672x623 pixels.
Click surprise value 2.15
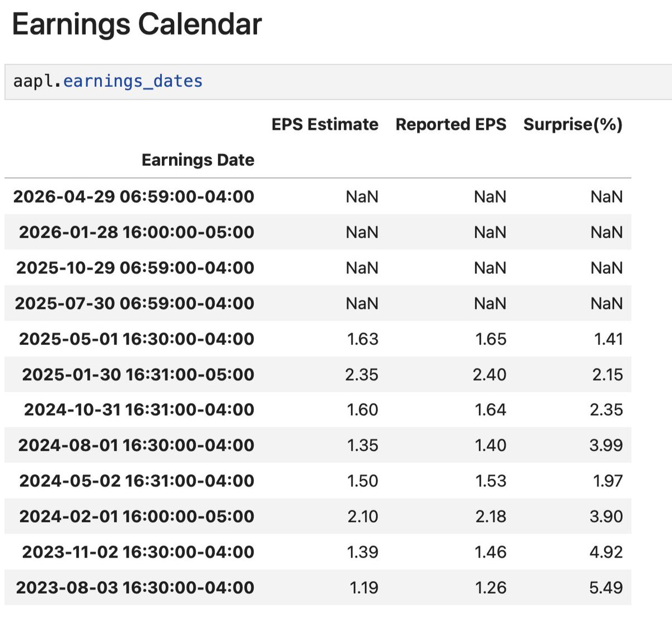coord(608,374)
